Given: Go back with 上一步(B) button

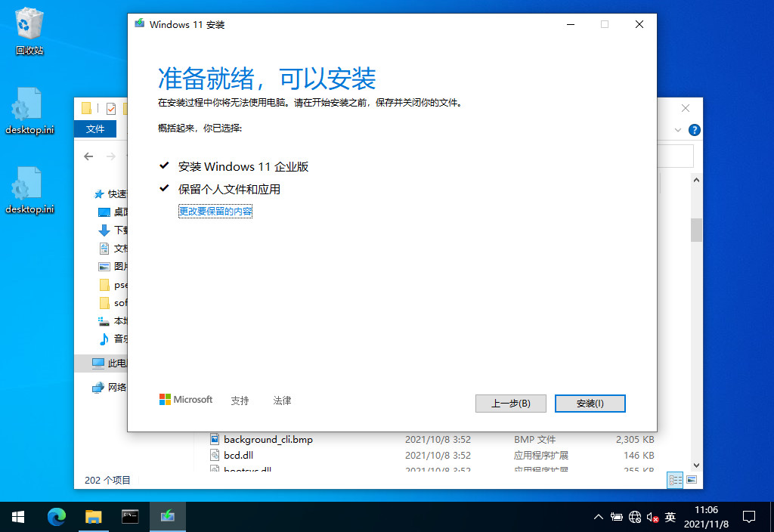Looking at the screenshot, I should pos(510,404).
